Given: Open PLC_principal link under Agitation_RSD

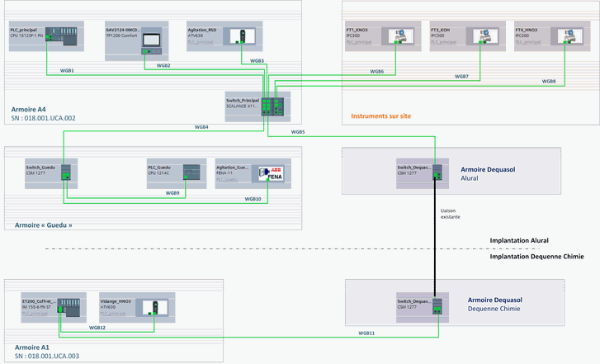Looking at the screenshot, I should [x=201, y=42].
